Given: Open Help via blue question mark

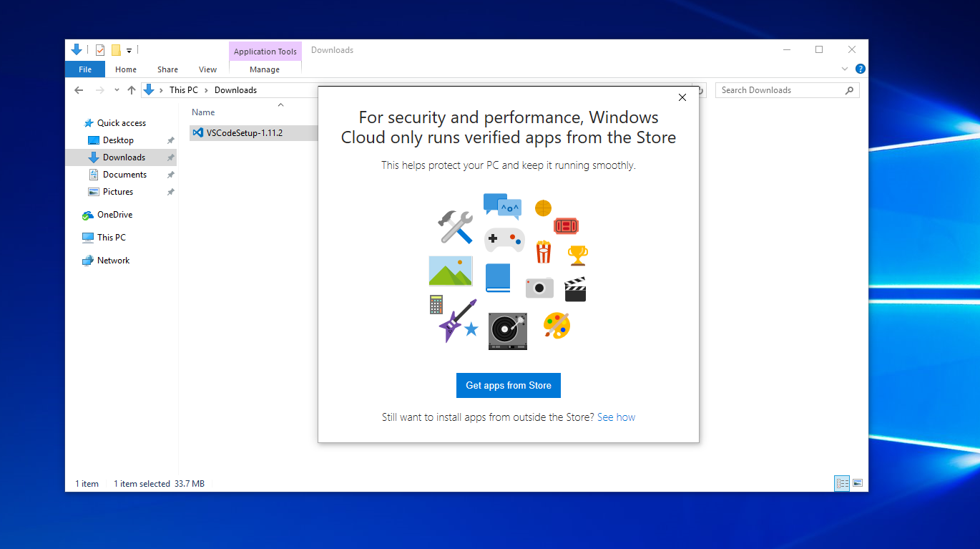Looking at the screenshot, I should click(861, 69).
